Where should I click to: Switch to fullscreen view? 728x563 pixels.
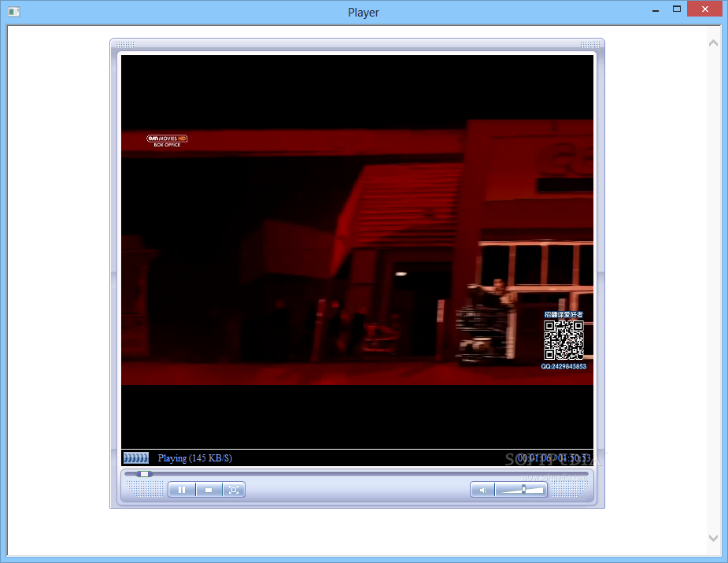click(234, 490)
